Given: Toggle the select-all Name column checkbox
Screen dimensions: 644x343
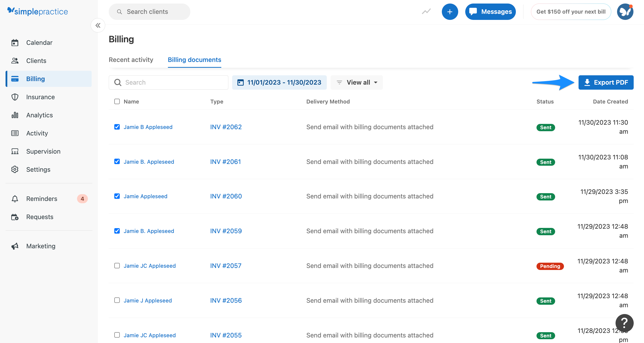Looking at the screenshot, I should tap(117, 101).
